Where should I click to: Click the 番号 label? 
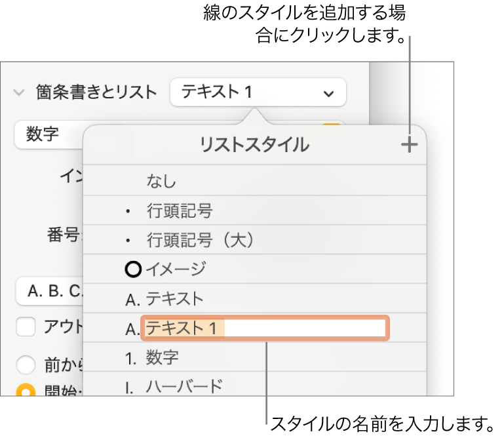[64, 235]
